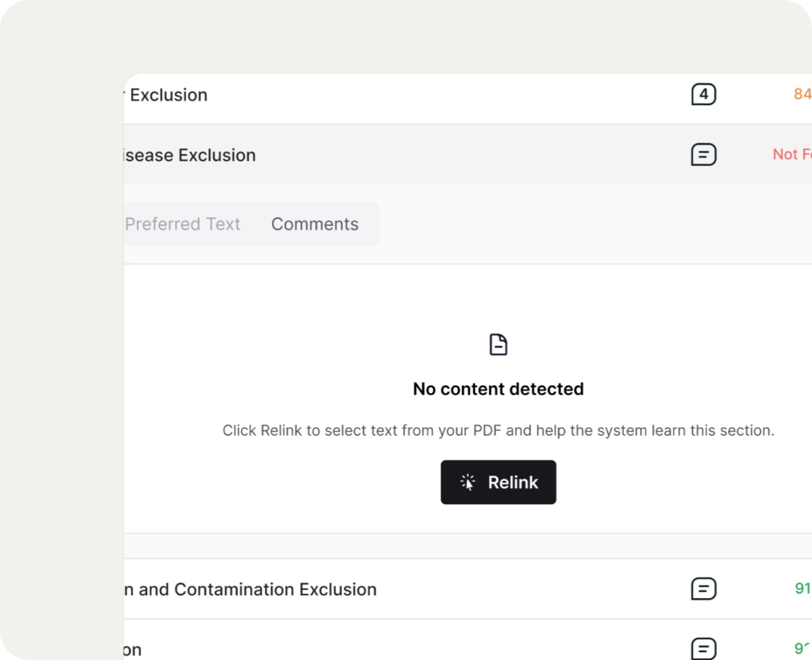Click the orange 84 score value

click(x=803, y=94)
